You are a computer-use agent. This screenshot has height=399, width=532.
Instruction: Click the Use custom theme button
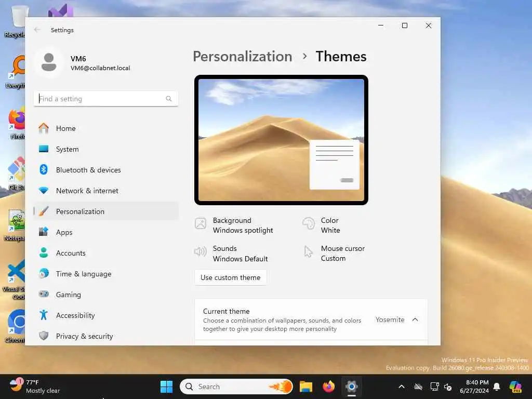(x=230, y=277)
